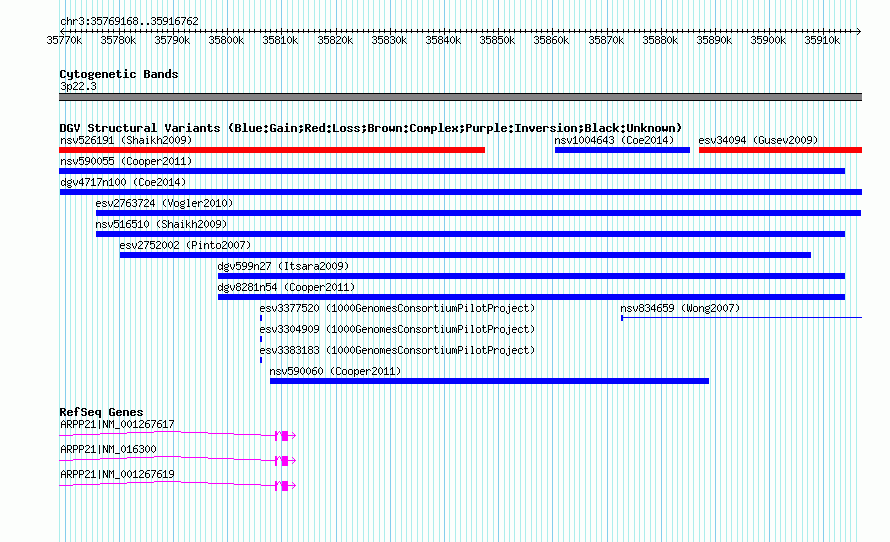890x542 pixels.
Task: Click the 35810k ruler position
Action: (x=280, y=40)
